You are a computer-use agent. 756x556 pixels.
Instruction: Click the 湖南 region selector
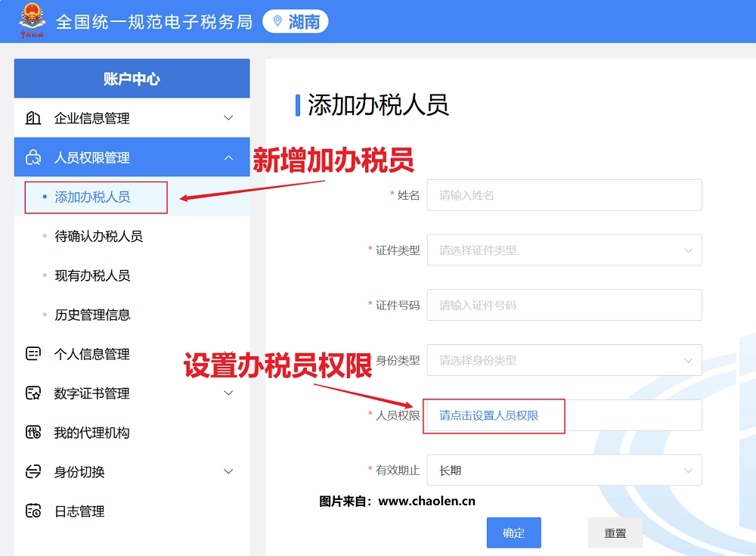(x=295, y=22)
